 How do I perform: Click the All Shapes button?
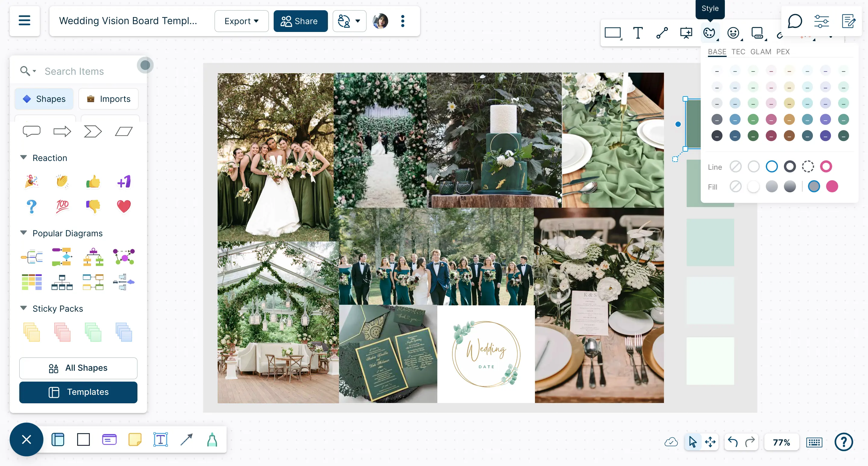pyautogui.click(x=77, y=368)
